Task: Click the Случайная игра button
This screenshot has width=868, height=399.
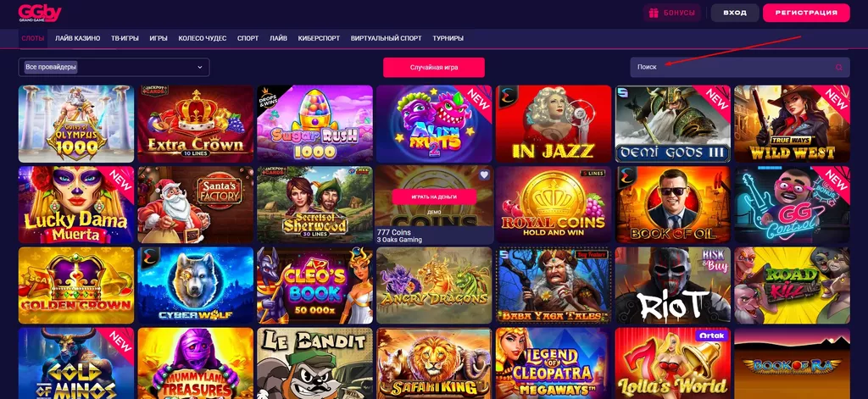Action: coord(434,67)
